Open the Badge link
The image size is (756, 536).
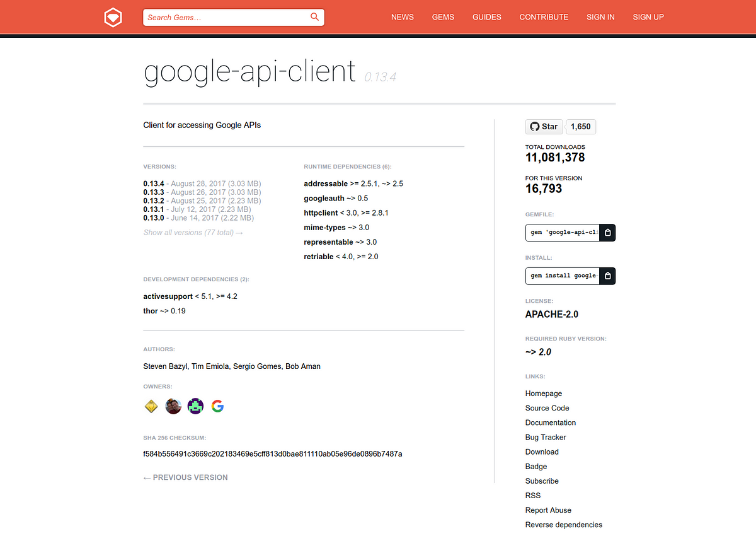tap(536, 467)
